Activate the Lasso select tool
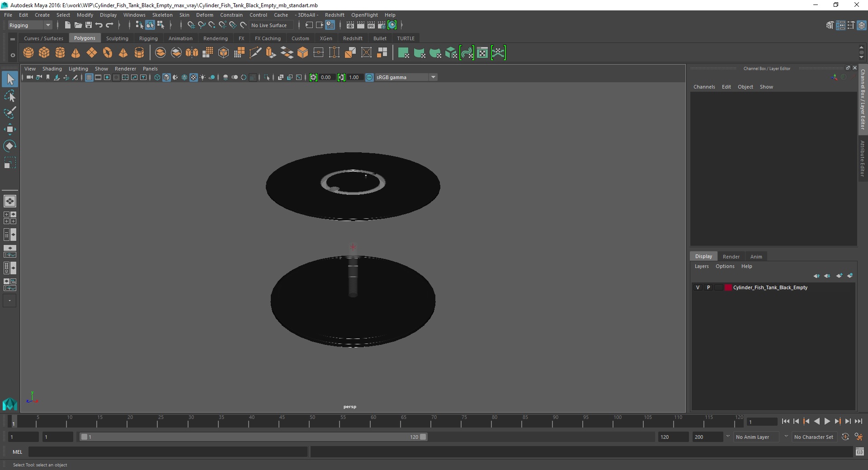Viewport: 868px width, 470px height. [10, 96]
